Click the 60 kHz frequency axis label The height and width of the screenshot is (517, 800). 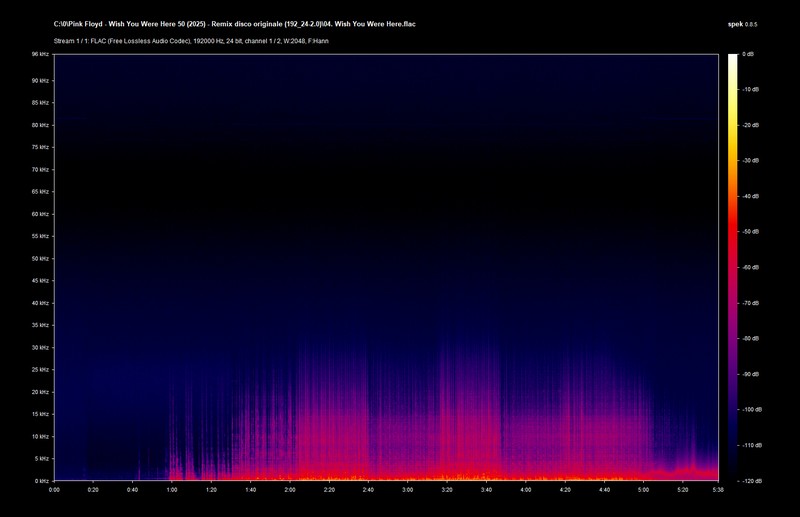pos(40,214)
